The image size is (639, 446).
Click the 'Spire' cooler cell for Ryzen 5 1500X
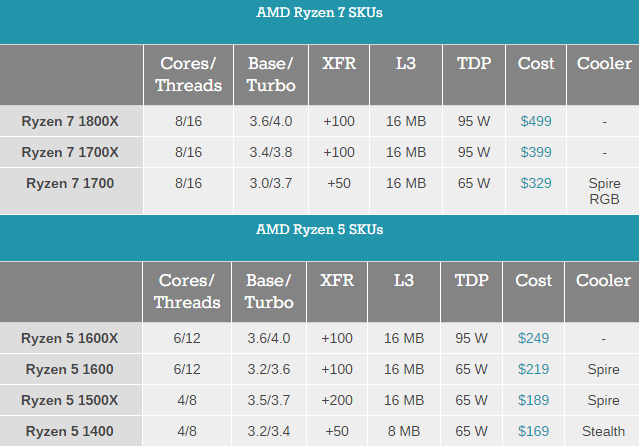tap(603, 400)
